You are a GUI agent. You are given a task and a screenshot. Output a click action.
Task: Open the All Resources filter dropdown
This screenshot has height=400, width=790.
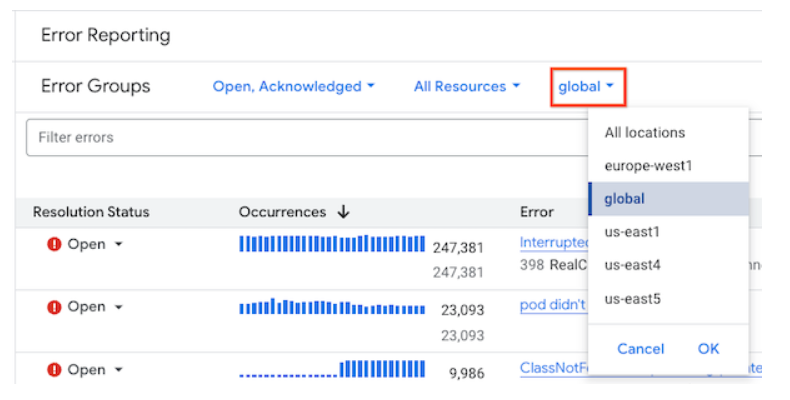tap(467, 87)
